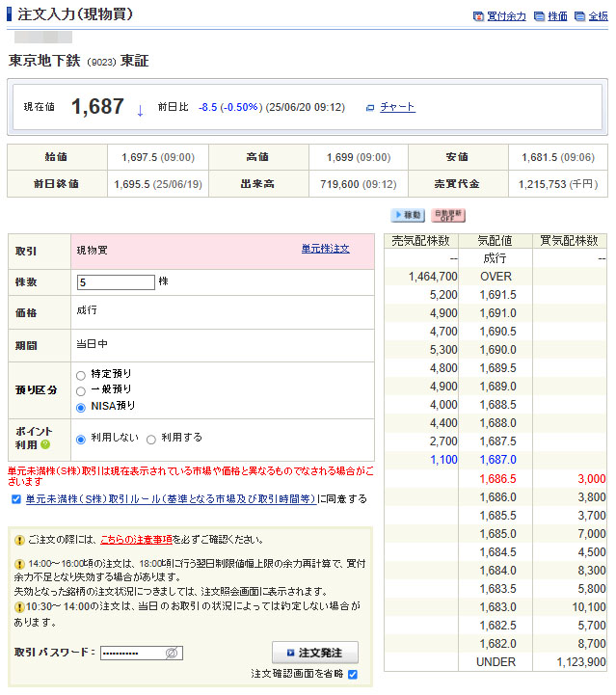Click the help icon next to ポイント利用

tap(44, 444)
